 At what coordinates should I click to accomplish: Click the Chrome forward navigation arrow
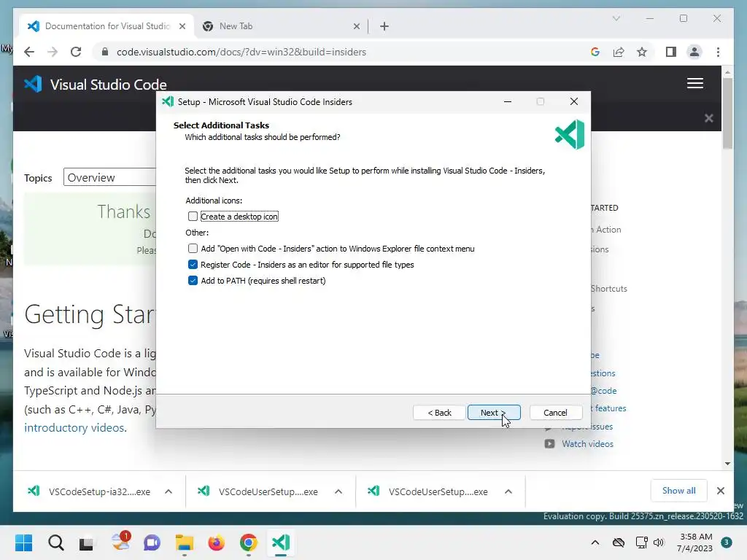coord(53,52)
